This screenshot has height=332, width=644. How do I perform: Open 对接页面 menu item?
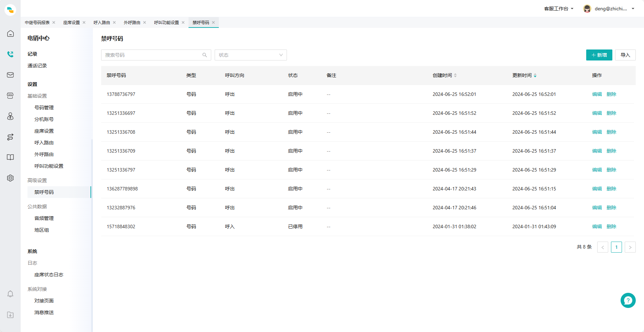click(x=44, y=301)
